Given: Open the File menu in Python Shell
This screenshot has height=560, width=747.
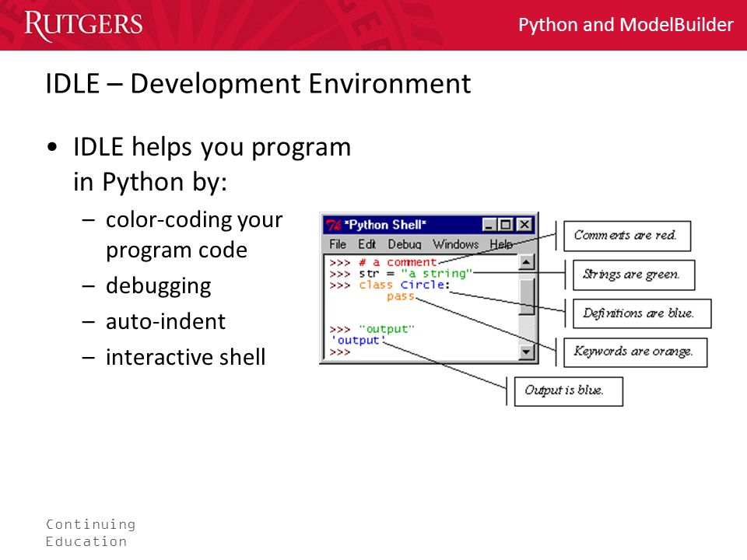Looking at the screenshot, I should click(x=337, y=244).
